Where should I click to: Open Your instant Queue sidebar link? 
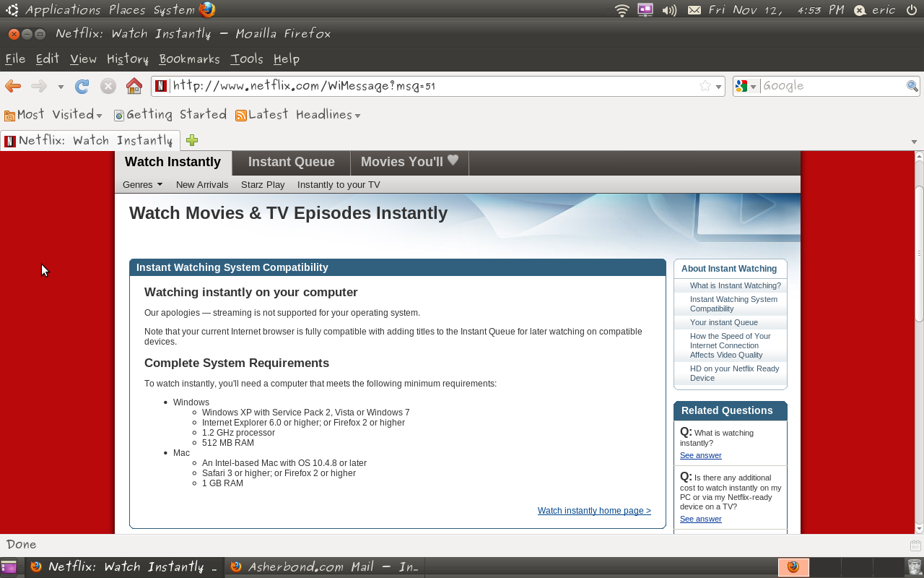coord(723,322)
